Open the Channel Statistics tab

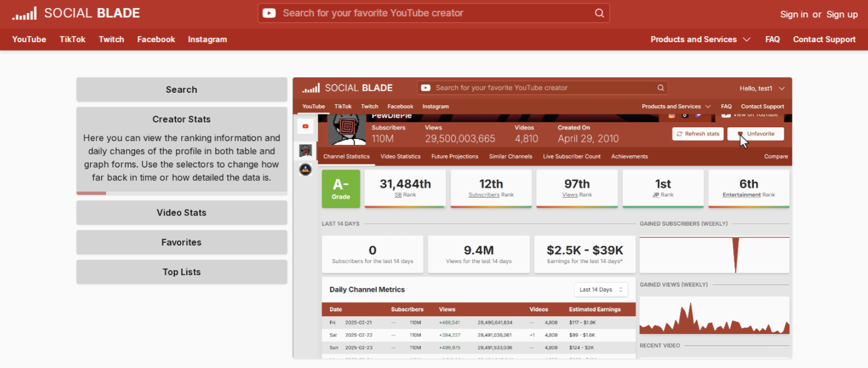346,156
